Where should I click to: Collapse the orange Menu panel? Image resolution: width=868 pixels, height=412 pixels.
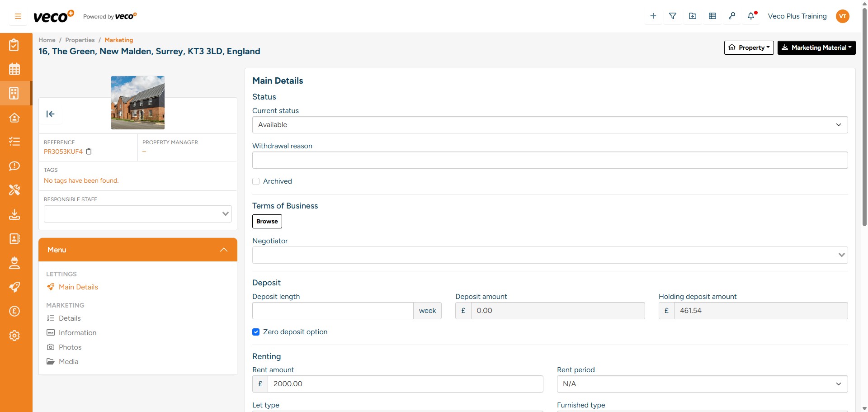click(x=223, y=250)
